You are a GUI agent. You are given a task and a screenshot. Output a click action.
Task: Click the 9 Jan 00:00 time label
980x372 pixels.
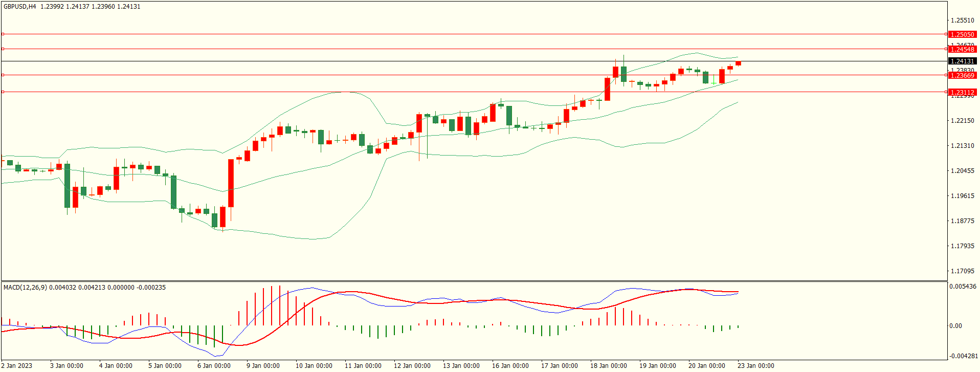tap(263, 365)
